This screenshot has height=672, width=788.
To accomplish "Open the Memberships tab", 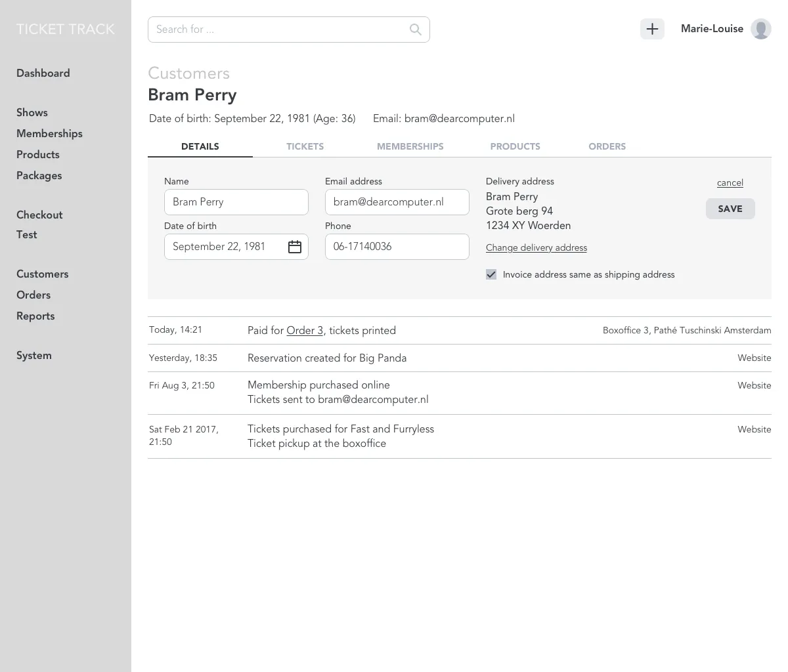I will pos(410,146).
